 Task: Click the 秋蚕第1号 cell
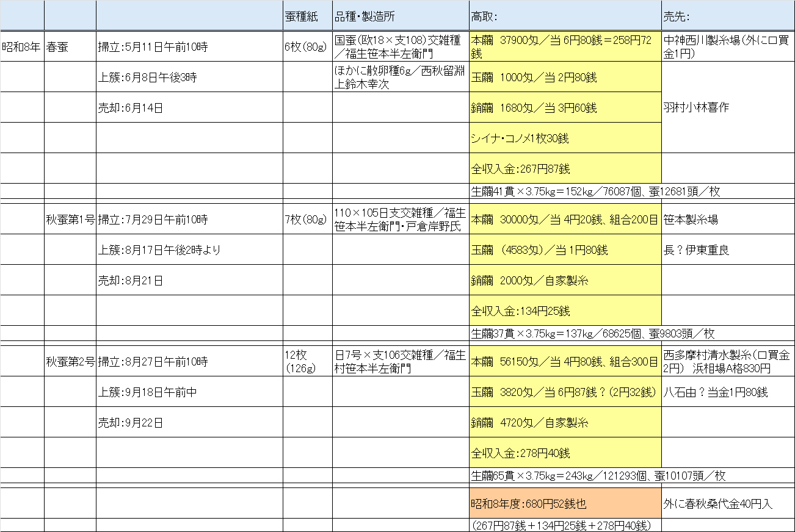click(x=70, y=219)
